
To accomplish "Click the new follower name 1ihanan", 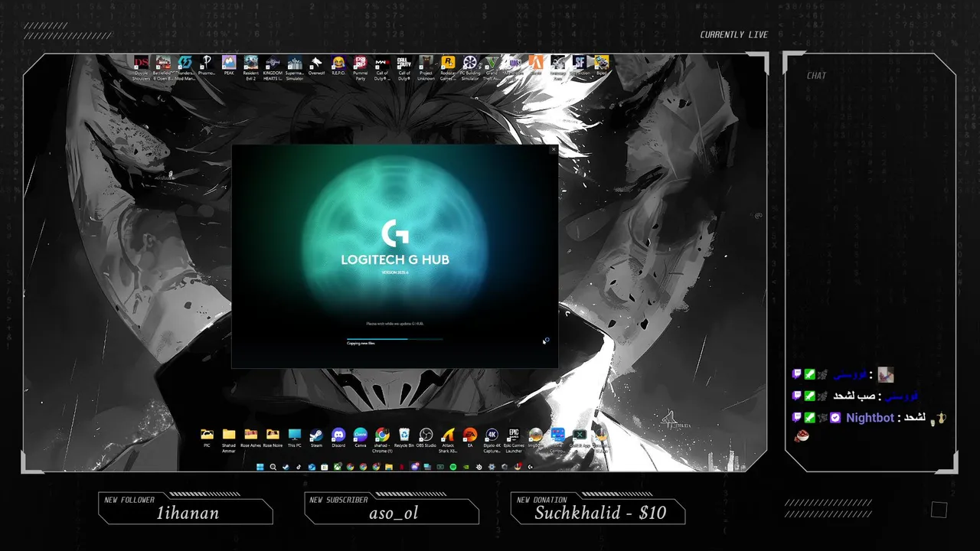I will tap(188, 513).
